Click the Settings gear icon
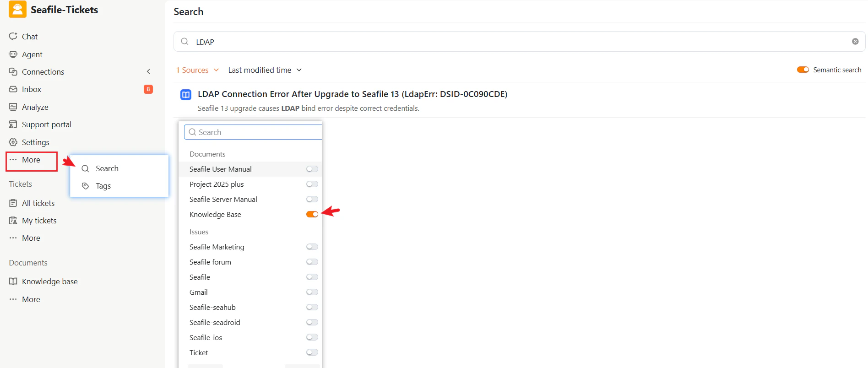Image resolution: width=868 pixels, height=368 pixels. 13,142
